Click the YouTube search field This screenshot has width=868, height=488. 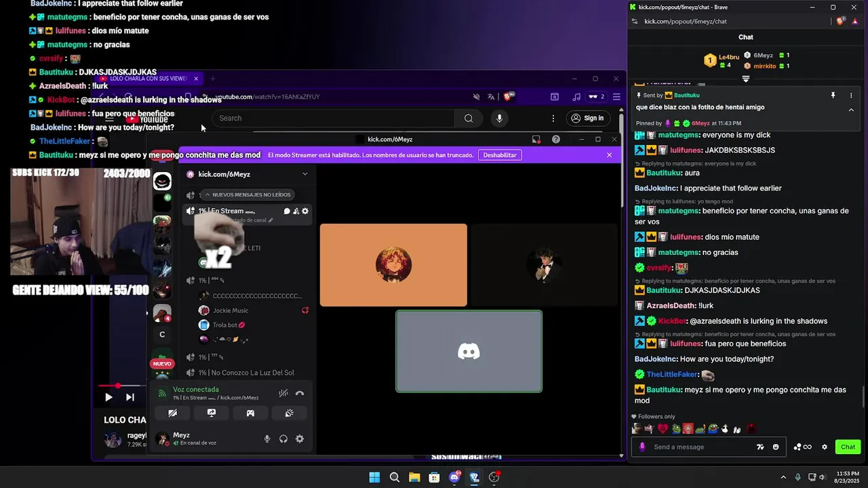pos(333,118)
